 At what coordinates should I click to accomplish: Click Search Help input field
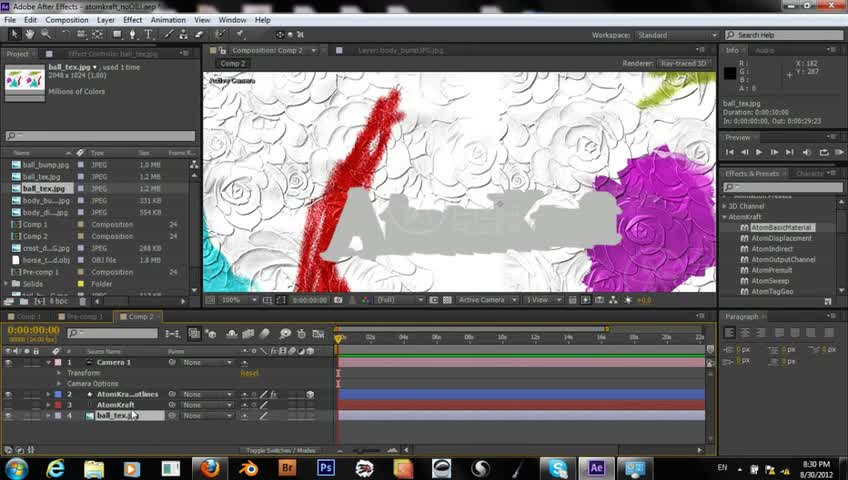[784, 35]
